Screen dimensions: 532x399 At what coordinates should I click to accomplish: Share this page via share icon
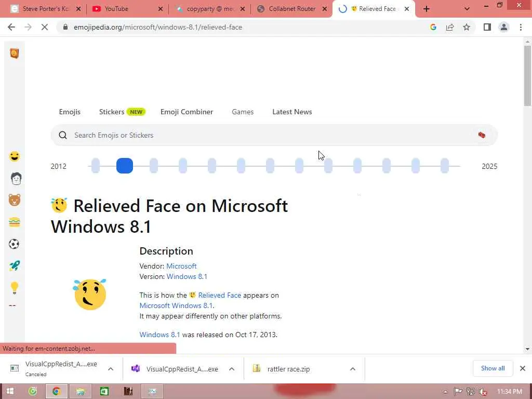[450, 27]
